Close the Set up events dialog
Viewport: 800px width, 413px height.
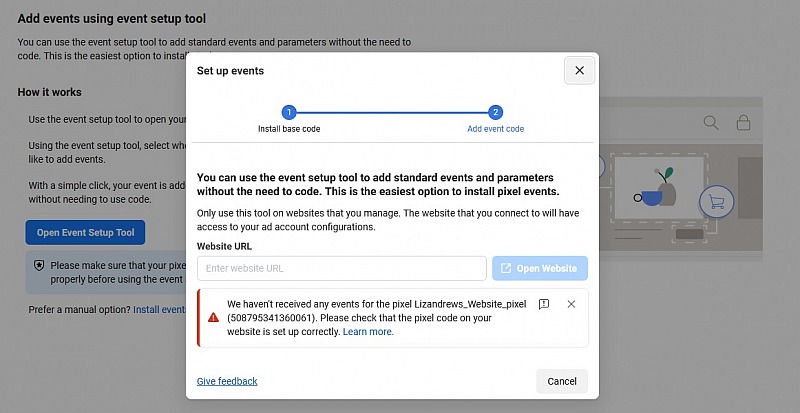579,70
